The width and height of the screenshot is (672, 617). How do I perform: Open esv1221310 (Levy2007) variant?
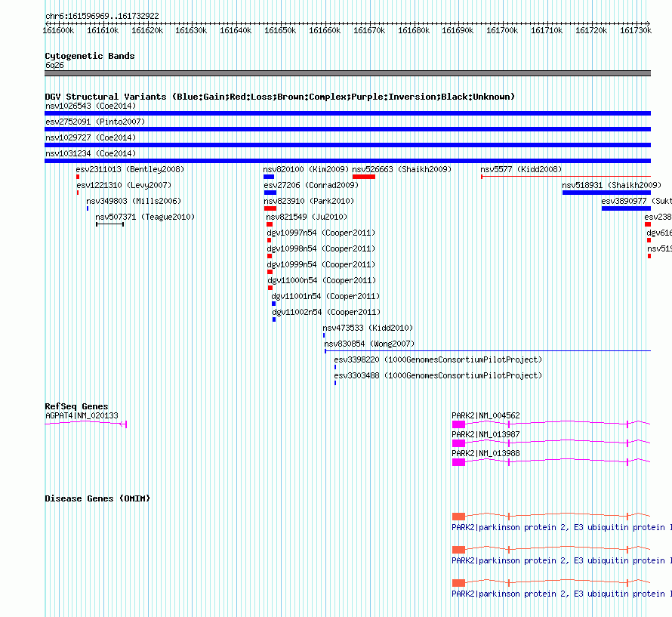[x=124, y=185]
